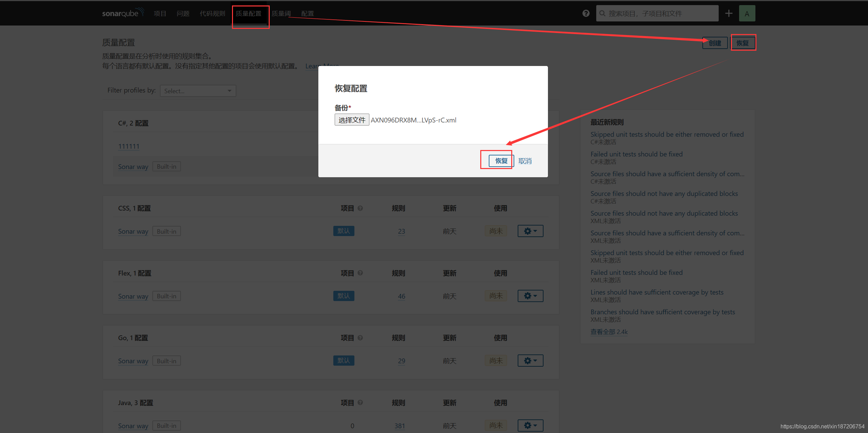Click help icon next to CSS 项目 header
This screenshot has height=433, width=868.
coord(360,208)
